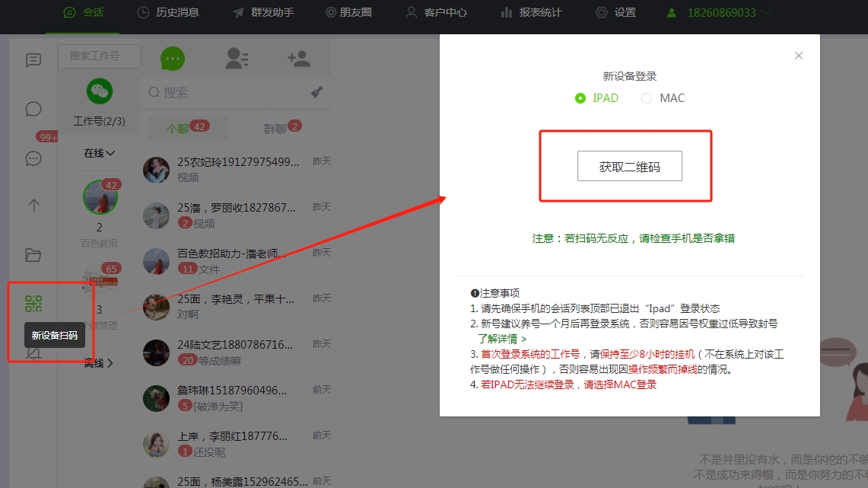Collapse the 在线 accounts group
Image resolution: width=868 pixels, height=488 pixels.
point(99,153)
